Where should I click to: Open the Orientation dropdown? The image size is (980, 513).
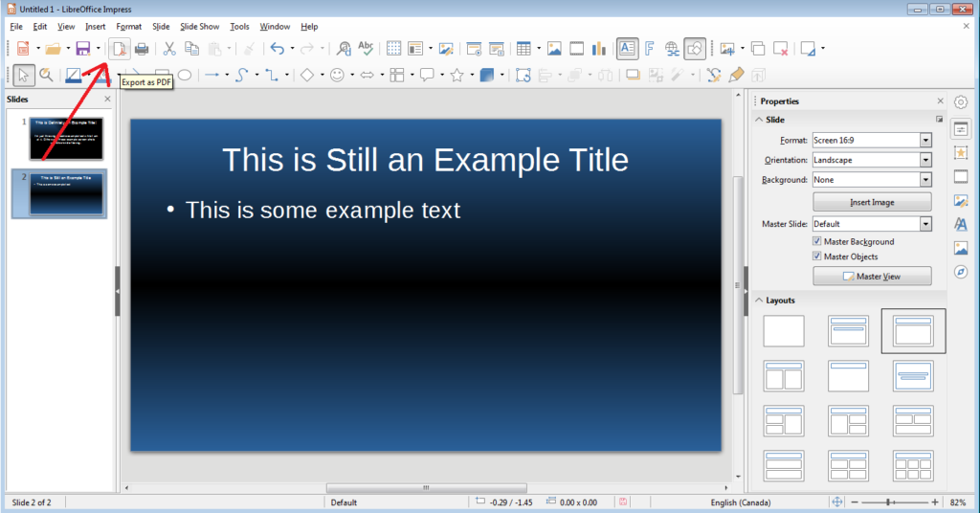pos(925,160)
